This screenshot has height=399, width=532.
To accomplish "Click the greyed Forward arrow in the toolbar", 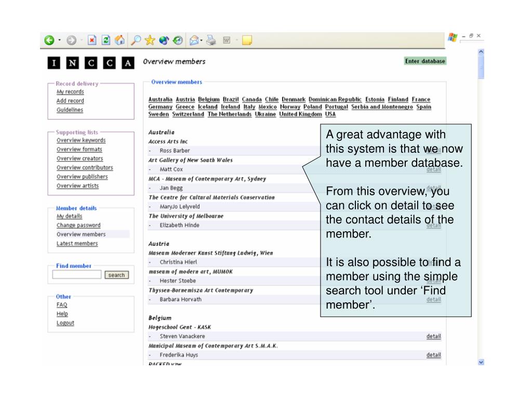I will [71, 41].
